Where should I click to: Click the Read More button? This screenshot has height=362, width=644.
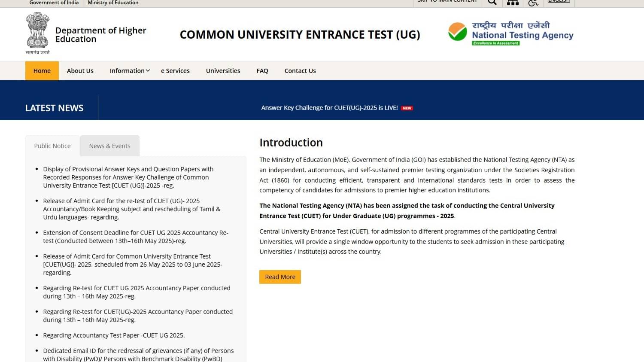tap(279, 277)
